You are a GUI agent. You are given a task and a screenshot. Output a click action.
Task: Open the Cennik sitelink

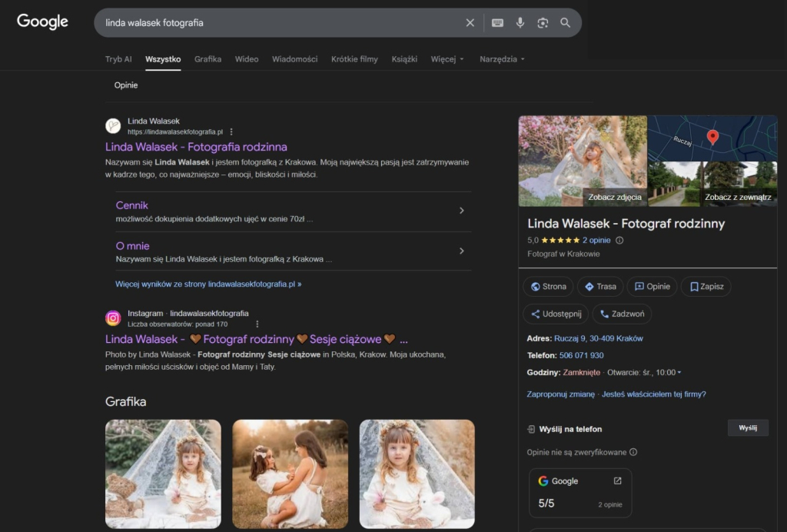132,205
